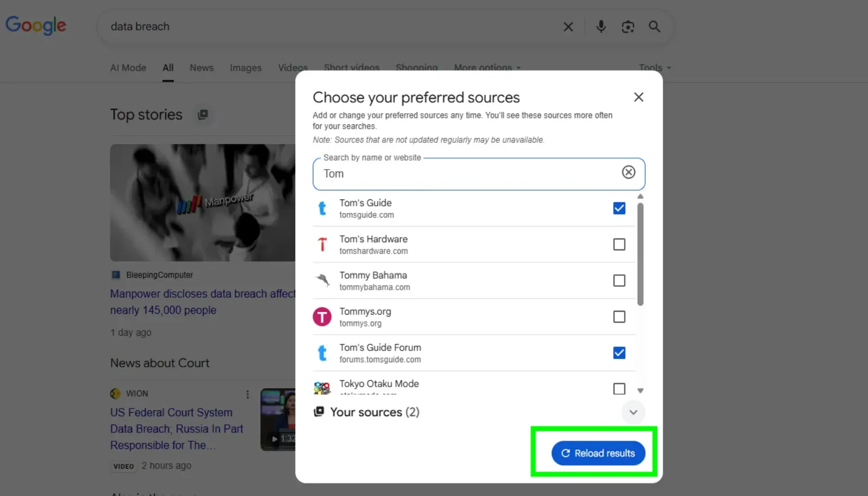Click the Google logo
The height and width of the screenshot is (496, 868).
[x=36, y=25]
